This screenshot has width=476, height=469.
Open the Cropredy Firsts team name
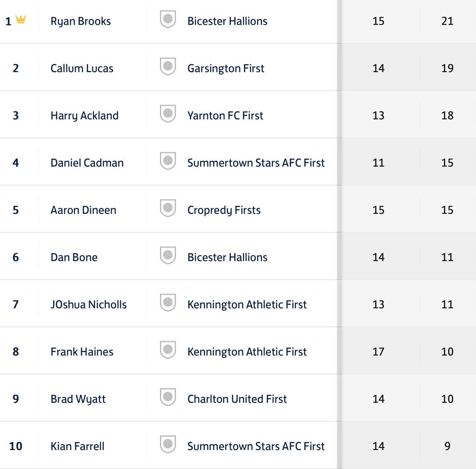224,210
